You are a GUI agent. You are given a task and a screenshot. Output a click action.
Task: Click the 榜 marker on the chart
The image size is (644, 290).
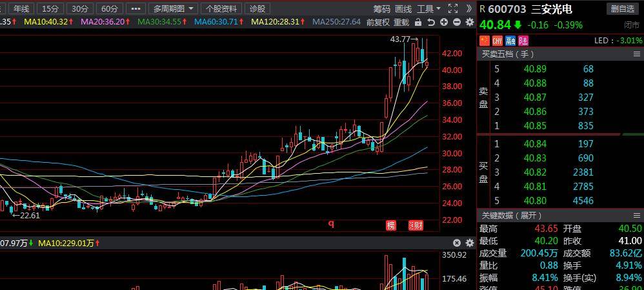click(390, 225)
